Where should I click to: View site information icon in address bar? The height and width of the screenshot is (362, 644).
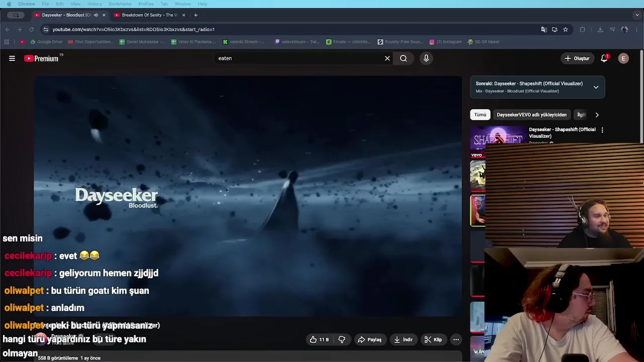46,29
